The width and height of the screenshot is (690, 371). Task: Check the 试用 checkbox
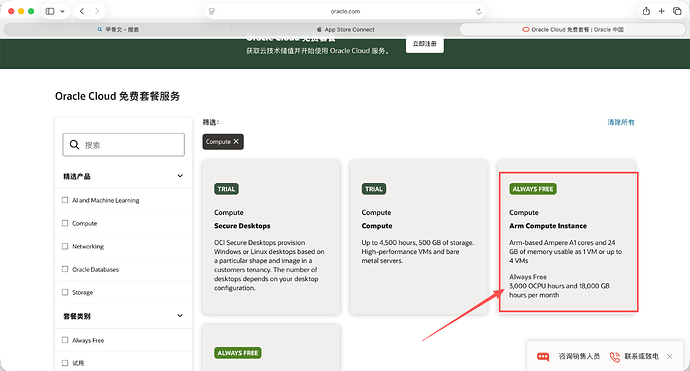click(65, 363)
